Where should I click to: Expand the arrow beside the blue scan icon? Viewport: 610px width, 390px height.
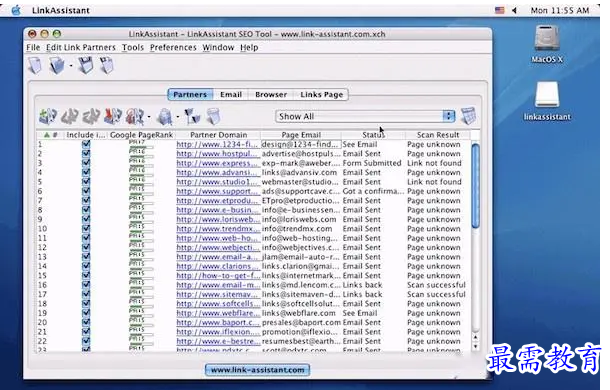pyautogui.click(x=178, y=117)
